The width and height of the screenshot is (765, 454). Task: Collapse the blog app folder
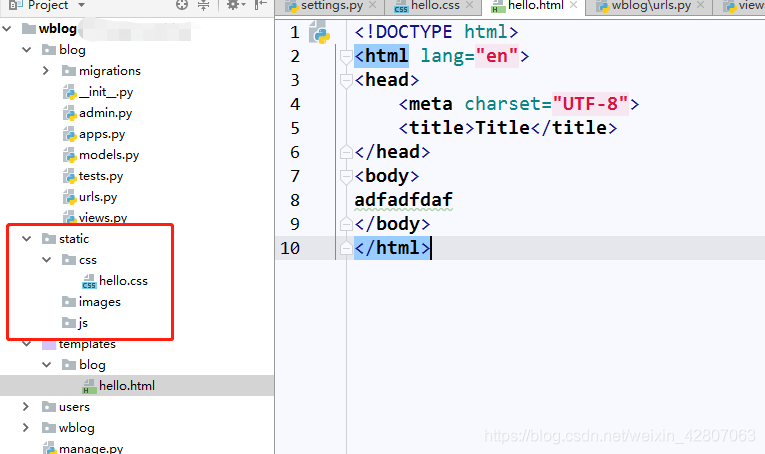[27, 50]
